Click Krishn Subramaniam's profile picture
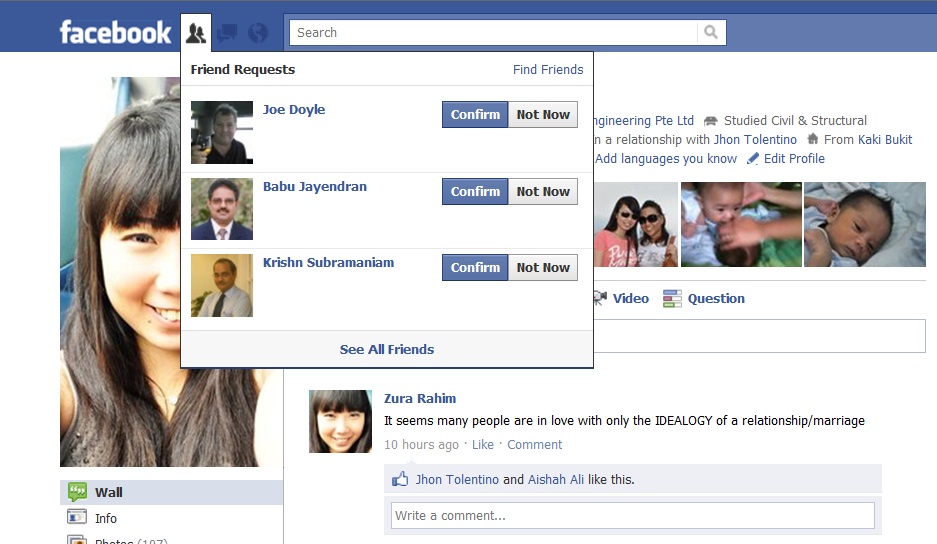Viewport: 937px width, 544px height. [222, 285]
